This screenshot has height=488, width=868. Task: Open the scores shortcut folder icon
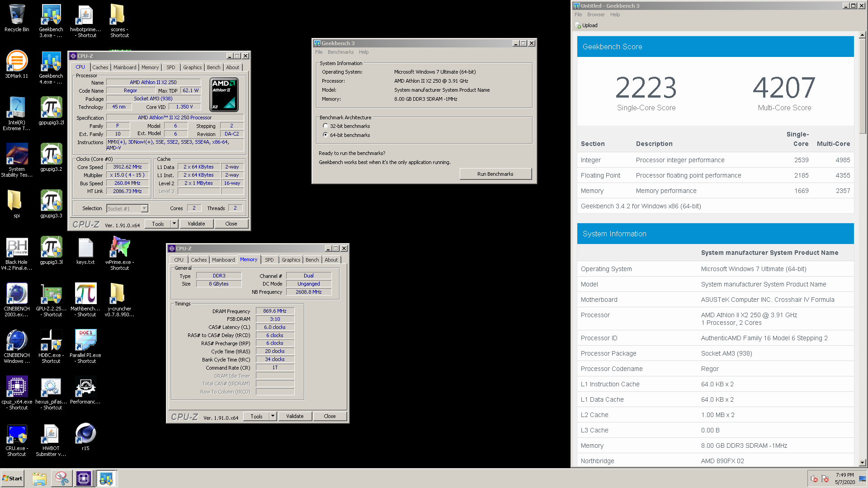(119, 21)
